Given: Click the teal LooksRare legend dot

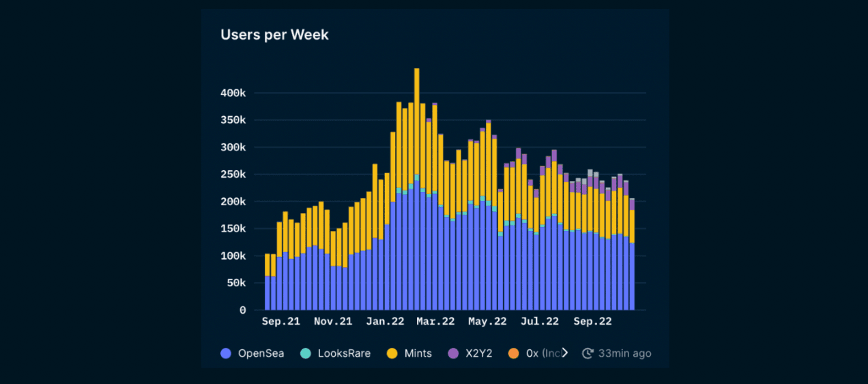Looking at the screenshot, I should coord(306,353).
